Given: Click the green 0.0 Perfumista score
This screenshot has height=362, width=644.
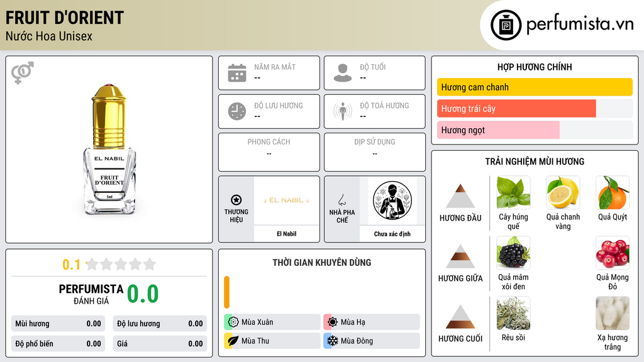Looking at the screenshot, I should pyautogui.click(x=143, y=294).
